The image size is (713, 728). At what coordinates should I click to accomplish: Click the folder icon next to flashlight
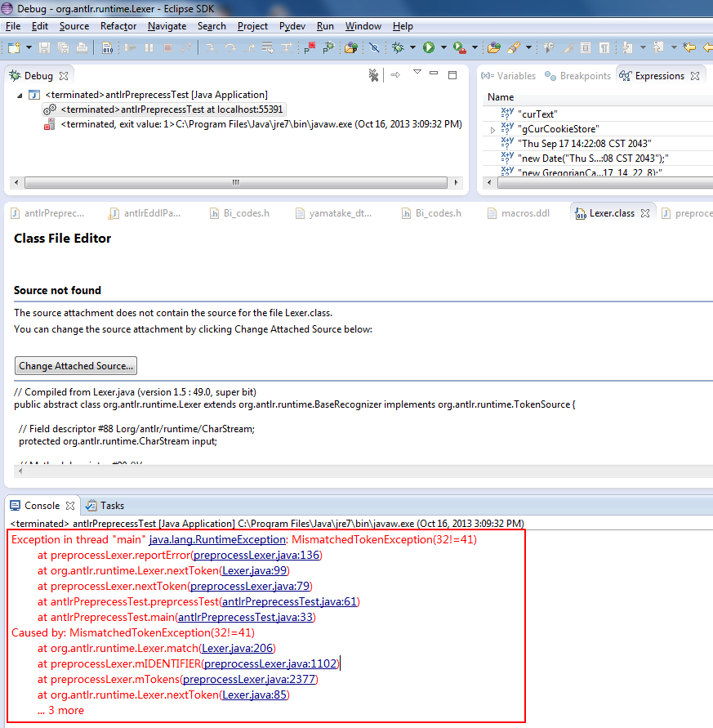click(494, 47)
